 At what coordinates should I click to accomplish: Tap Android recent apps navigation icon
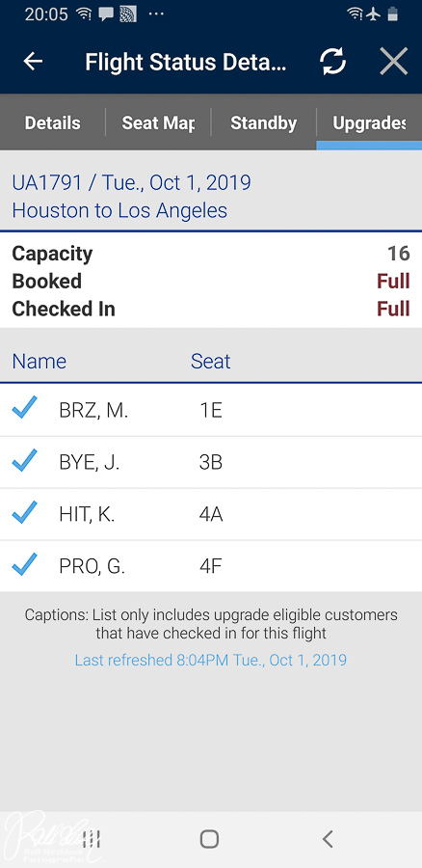pos(91,839)
